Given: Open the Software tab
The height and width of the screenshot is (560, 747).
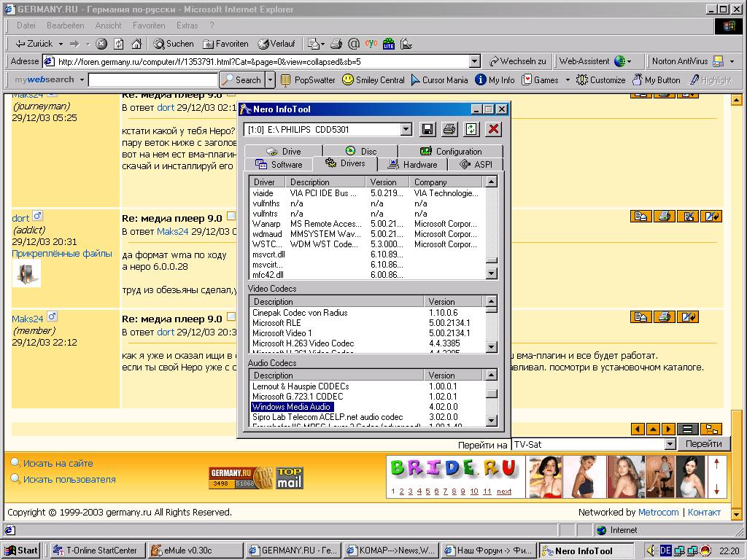Looking at the screenshot, I should 279,164.
